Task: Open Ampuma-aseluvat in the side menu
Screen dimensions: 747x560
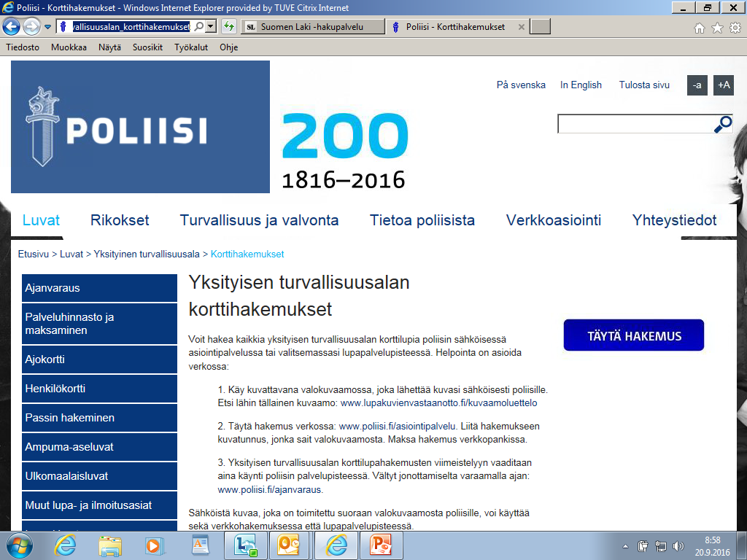Action: (99, 447)
